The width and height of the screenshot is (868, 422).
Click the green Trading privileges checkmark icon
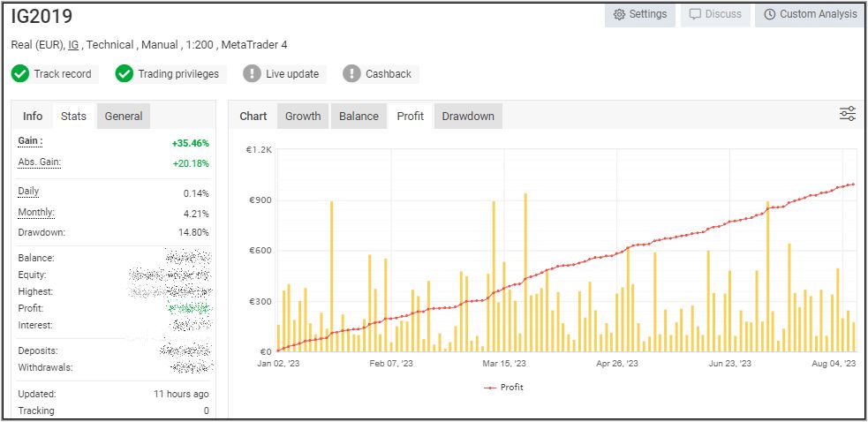point(125,74)
